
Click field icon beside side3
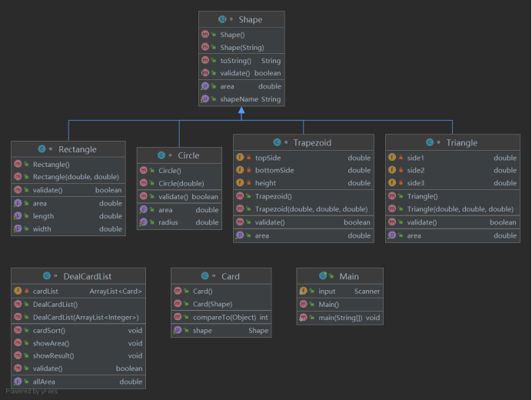(x=392, y=182)
